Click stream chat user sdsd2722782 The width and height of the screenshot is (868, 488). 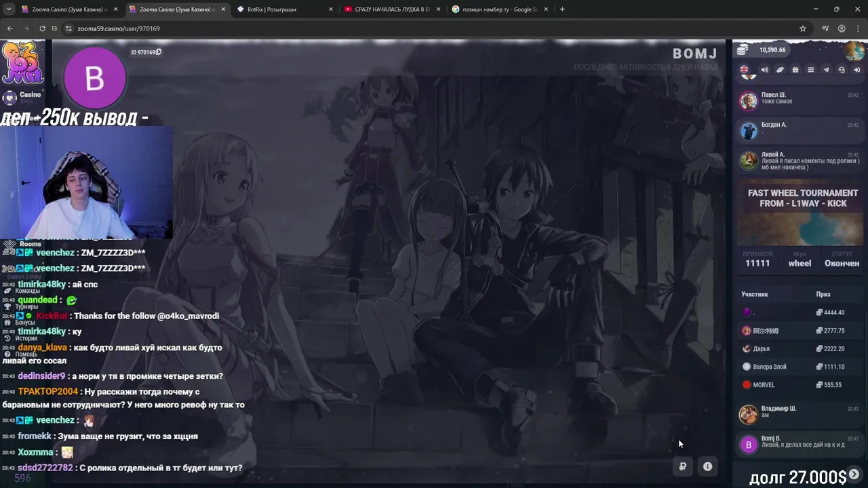coord(45,468)
